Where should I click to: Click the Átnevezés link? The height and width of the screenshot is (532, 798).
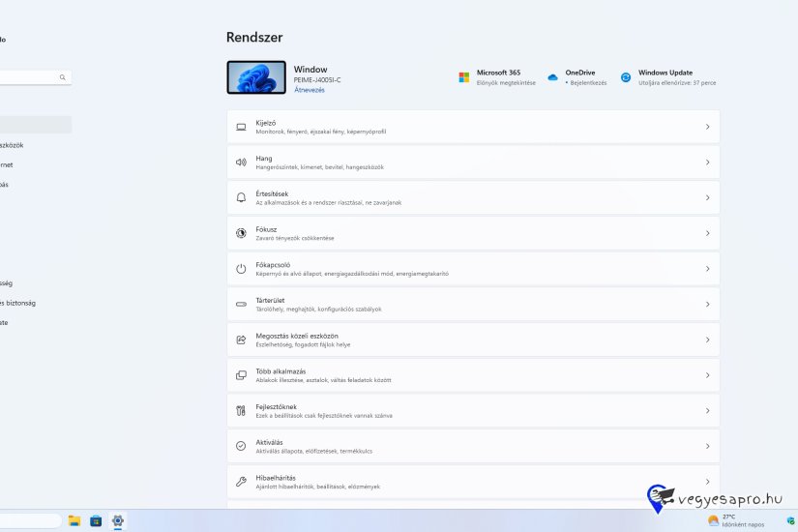point(309,90)
